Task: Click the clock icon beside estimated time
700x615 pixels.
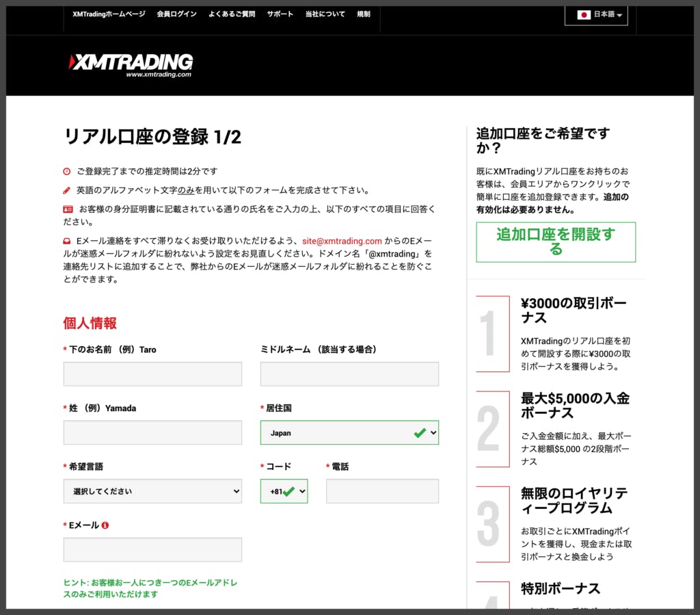Action: pos(66,171)
